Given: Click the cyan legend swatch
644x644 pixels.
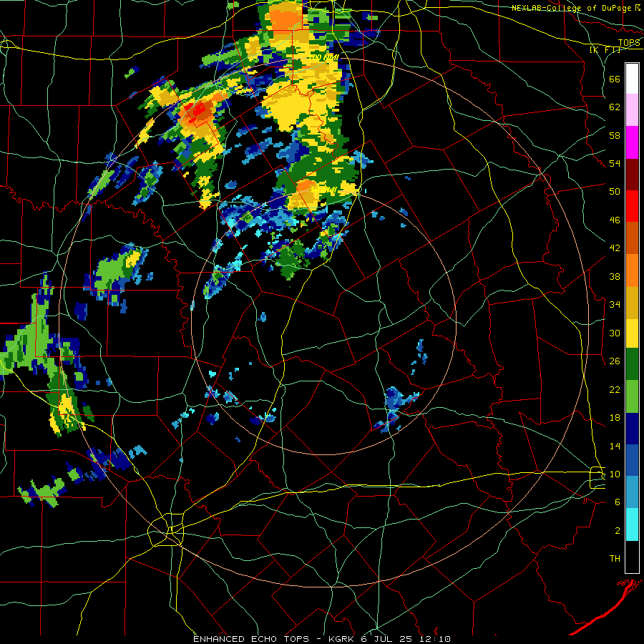Looking at the screenshot, I should 632,525.
